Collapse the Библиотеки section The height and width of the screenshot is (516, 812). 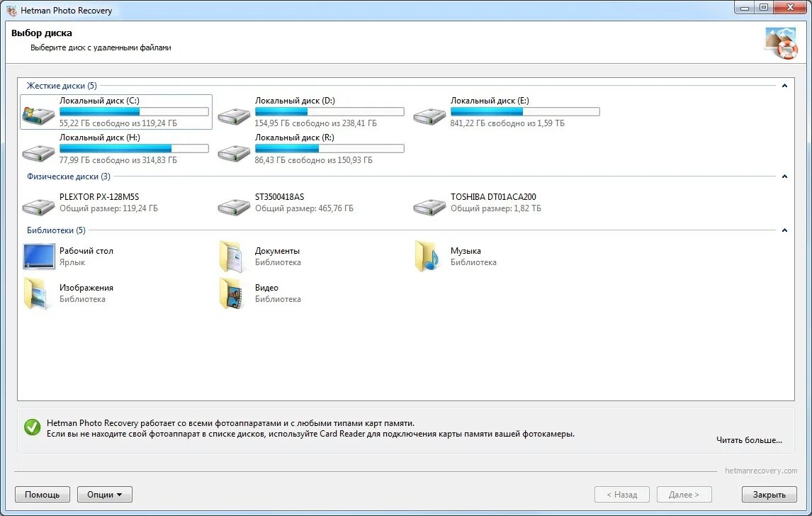point(784,230)
